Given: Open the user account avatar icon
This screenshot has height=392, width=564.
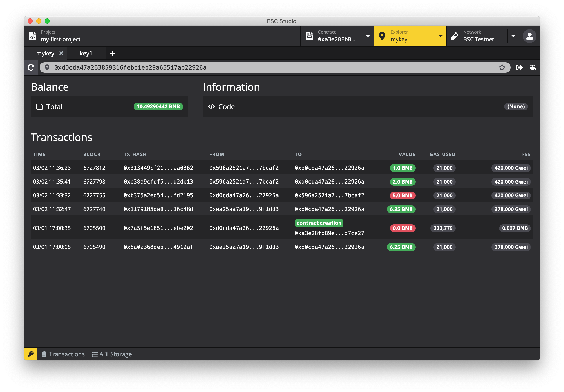Looking at the screenshot, I should pos(529,36).
